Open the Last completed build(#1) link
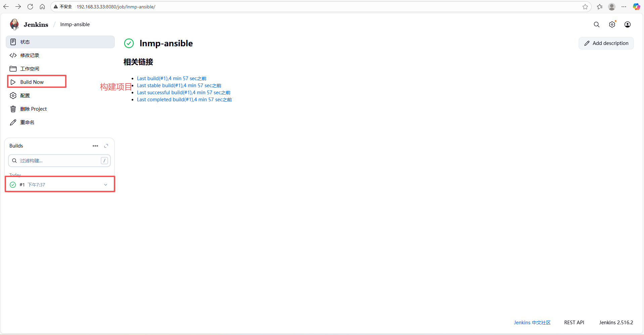Screen dimensions: 644x335 click(x=184, y=100)
